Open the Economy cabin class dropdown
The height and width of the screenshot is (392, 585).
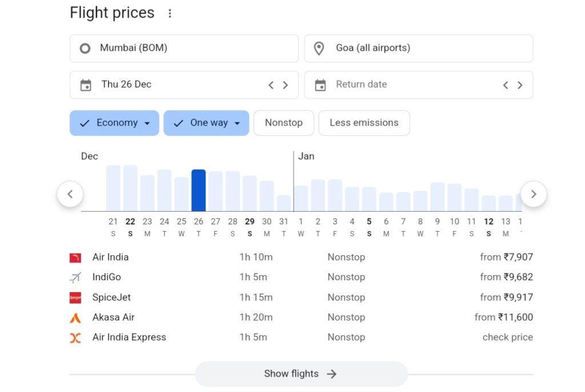point(114,123)
